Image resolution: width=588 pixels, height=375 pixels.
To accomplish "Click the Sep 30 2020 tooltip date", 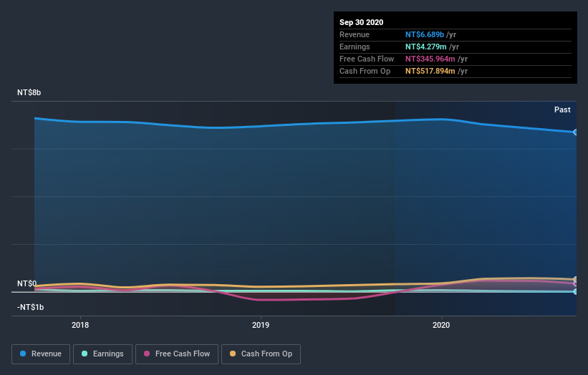I will pyautogui.click(x=361, y=22).
